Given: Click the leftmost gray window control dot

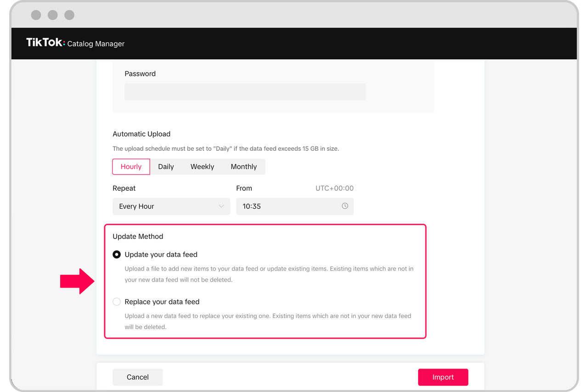Looking at the screenshot, I should [x=36, y=15].
